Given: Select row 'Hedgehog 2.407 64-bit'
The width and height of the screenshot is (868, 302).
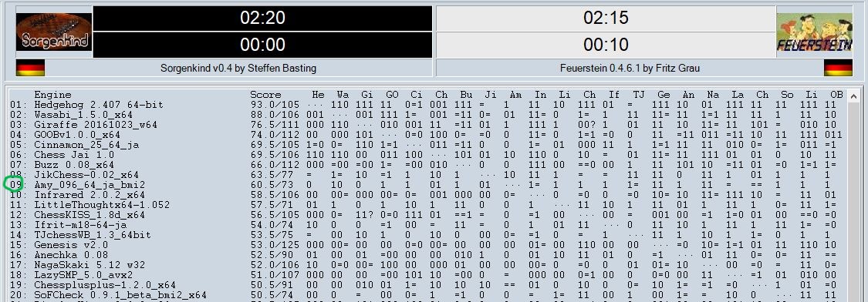Looking at the screenshot, I should [426, 105].
